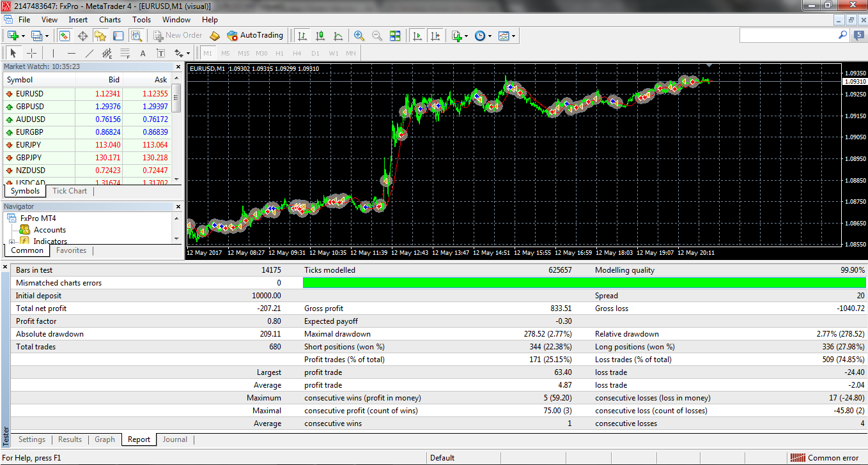Click inside the toolbar search field
This screenshot has height=465, width=868.
788,36
